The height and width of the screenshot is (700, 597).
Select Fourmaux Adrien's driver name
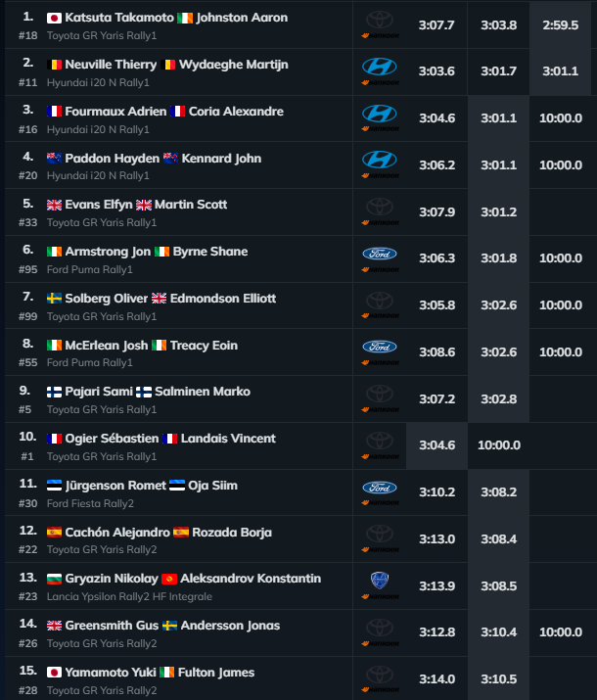[115, 112]
